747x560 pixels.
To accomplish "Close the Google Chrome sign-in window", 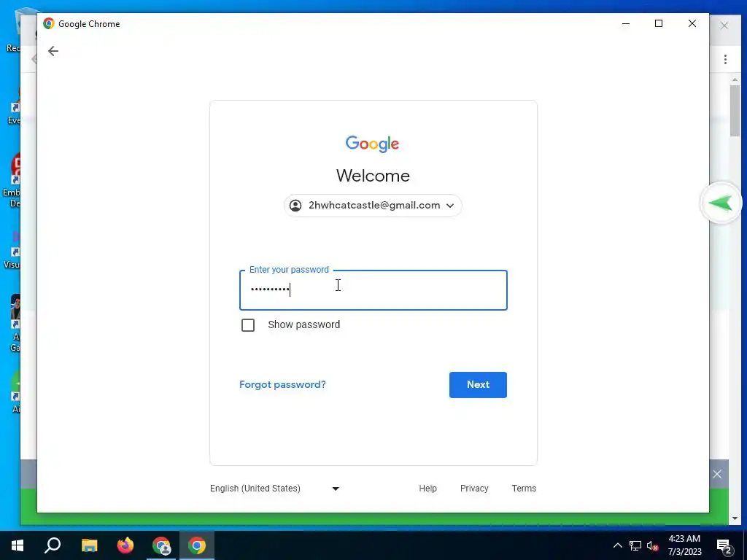I will point(692,23).
